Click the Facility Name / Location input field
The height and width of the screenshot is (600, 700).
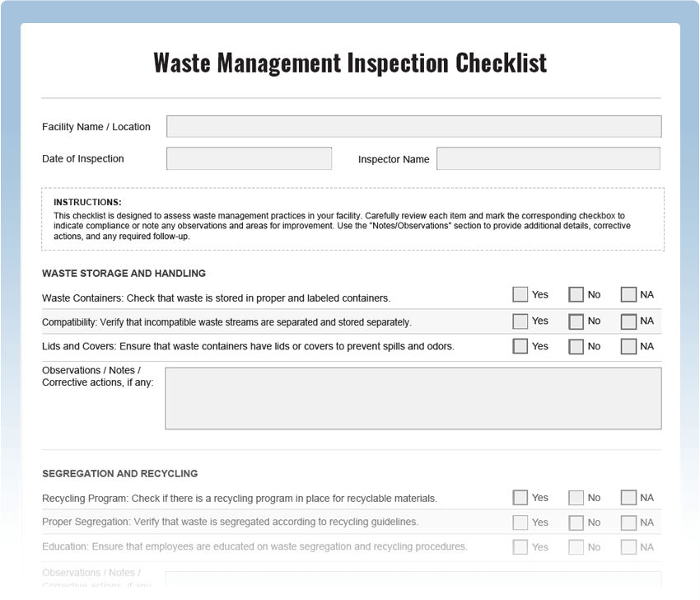[x=414, y=126]
